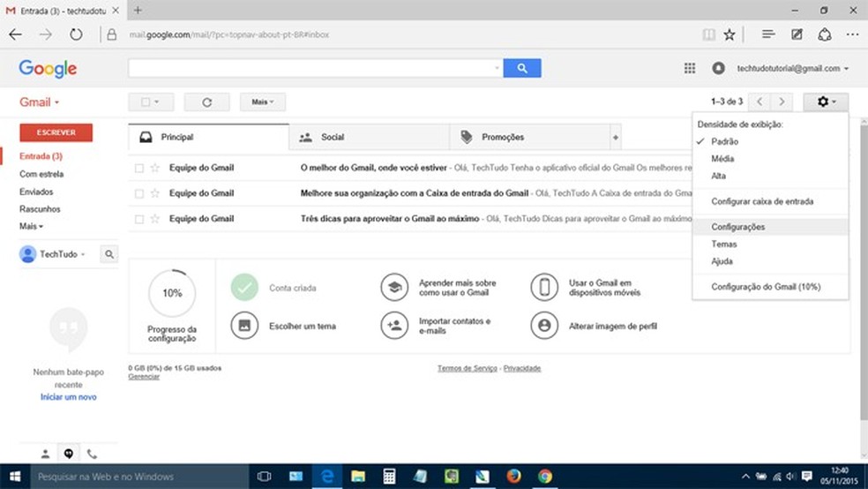
Task: Click the Google notifications bell icon
Action: (x=719, y=68)
